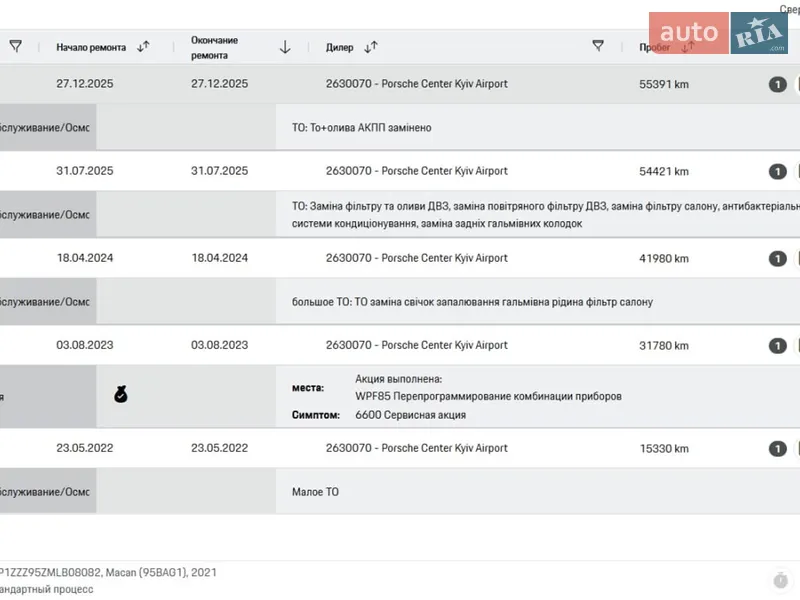Screen dimensions: 800x600
Task: Click mileage 41980 km
Action: click(664, 259)
